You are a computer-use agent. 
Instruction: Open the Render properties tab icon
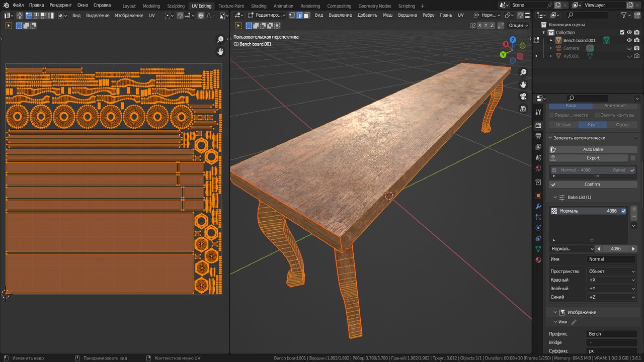click(538, 125)
